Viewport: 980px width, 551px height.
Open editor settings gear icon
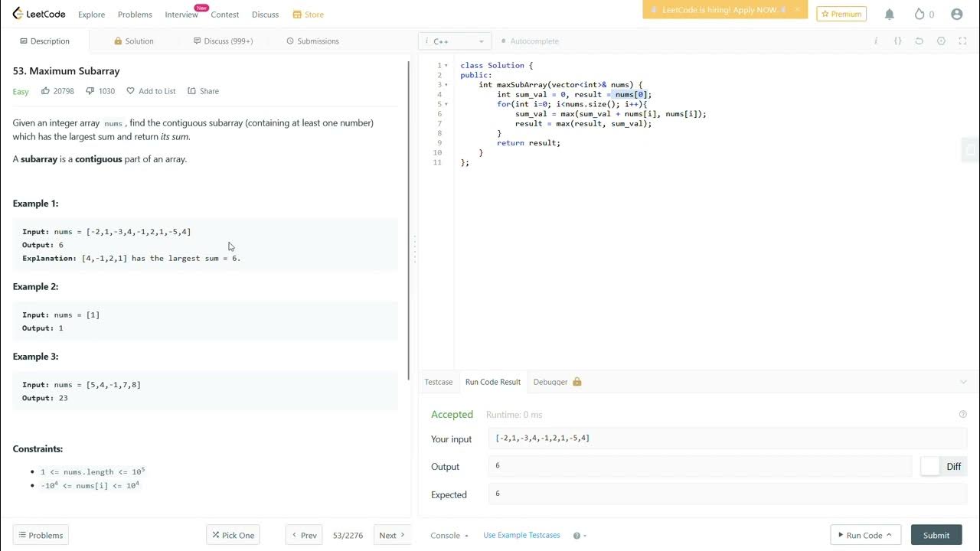941,41
